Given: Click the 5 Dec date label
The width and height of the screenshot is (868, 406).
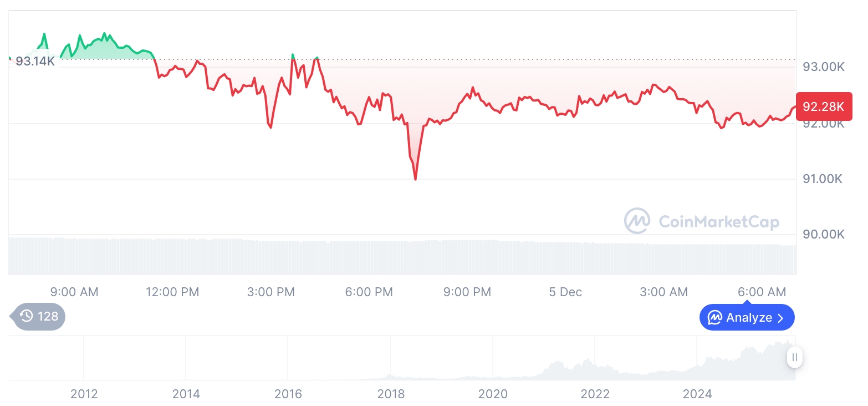Looking at the screenshot, I should (565, 292).
